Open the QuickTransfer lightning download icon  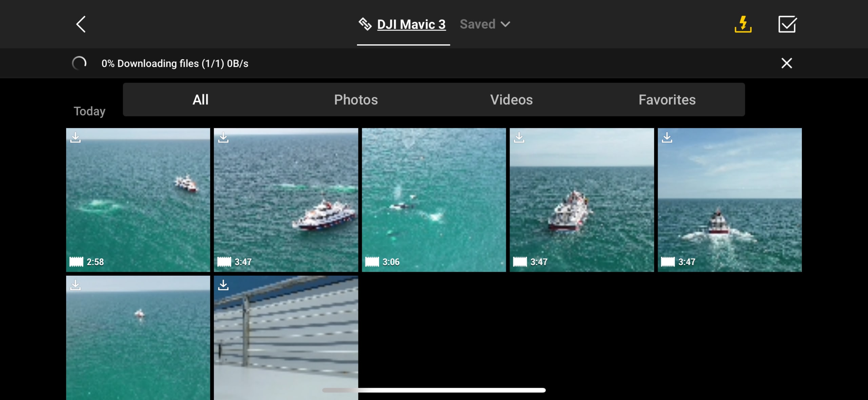(x=743, y=24)
